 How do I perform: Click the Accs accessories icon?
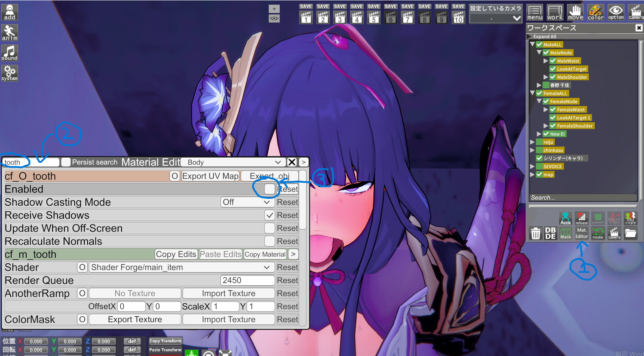[565, 218]
